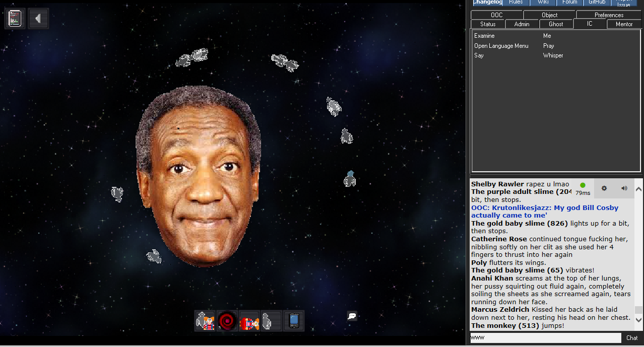Viewport: 644px width, 347px height.
Task: Open the Wiki link button
Action: point(543,3)
